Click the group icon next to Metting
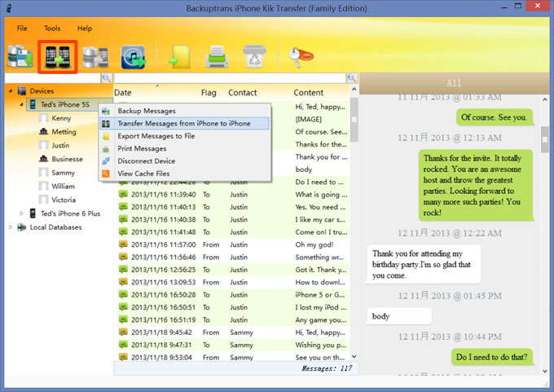The image size is (554, 392). [x=43, y=131]
